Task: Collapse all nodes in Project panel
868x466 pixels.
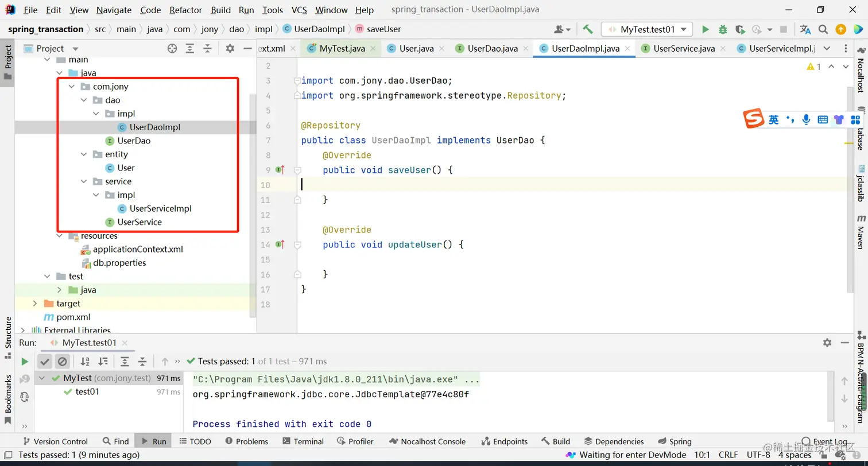Action: [208, 49]
